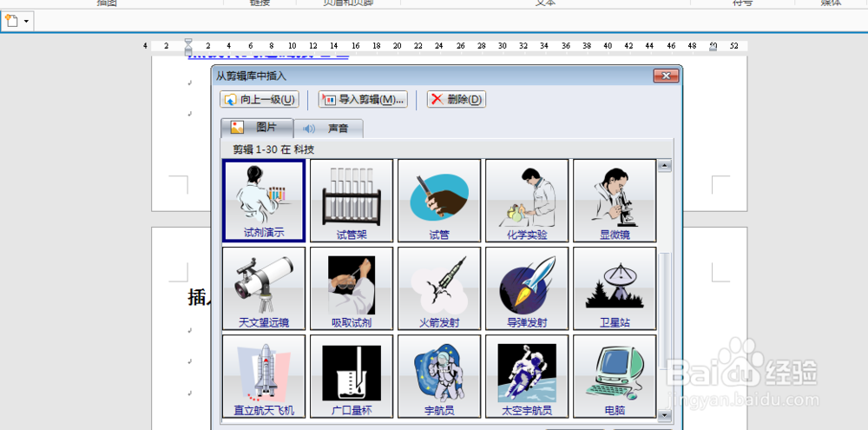Select the 宇航员 clip art thumbnail
Viewport: 868px width, 430px height.
439,376
